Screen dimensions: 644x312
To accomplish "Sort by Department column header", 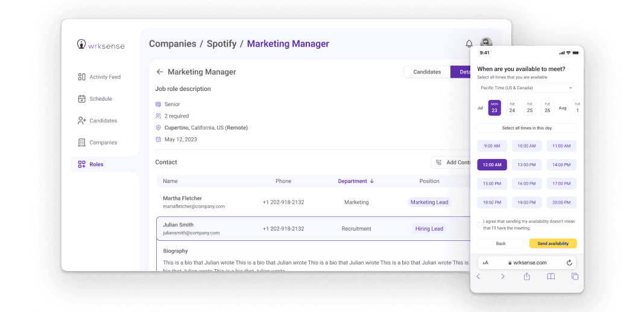I will click(356, 181).
